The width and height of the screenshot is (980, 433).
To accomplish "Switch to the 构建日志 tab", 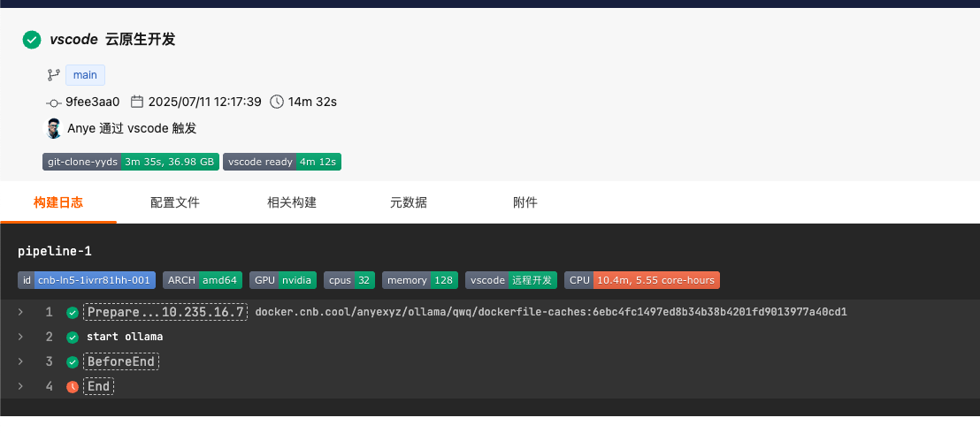I will (58, 202).
